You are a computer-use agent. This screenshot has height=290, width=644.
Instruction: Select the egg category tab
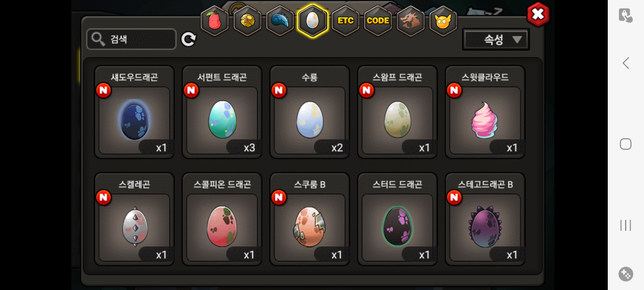[x=313, y=21]
